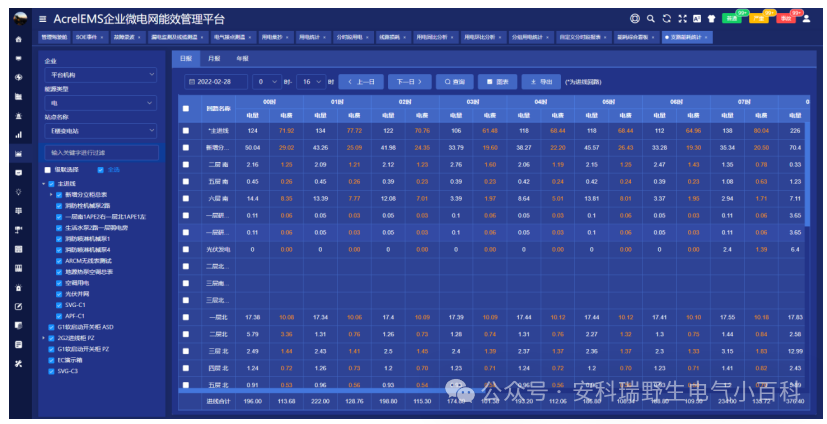The width and height of the screenshot is (827, 424).
Task: Switch to the 日报 daily report tab
Action: [x=186, y=59]
